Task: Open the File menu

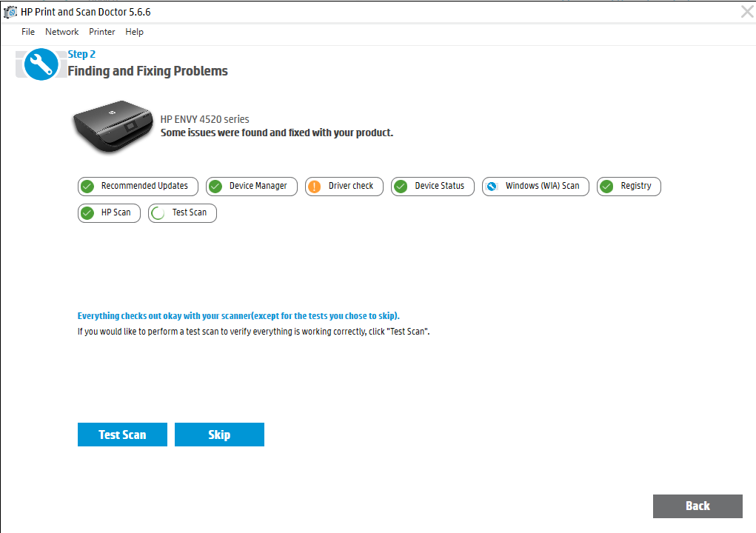Action: coord(28,32)
